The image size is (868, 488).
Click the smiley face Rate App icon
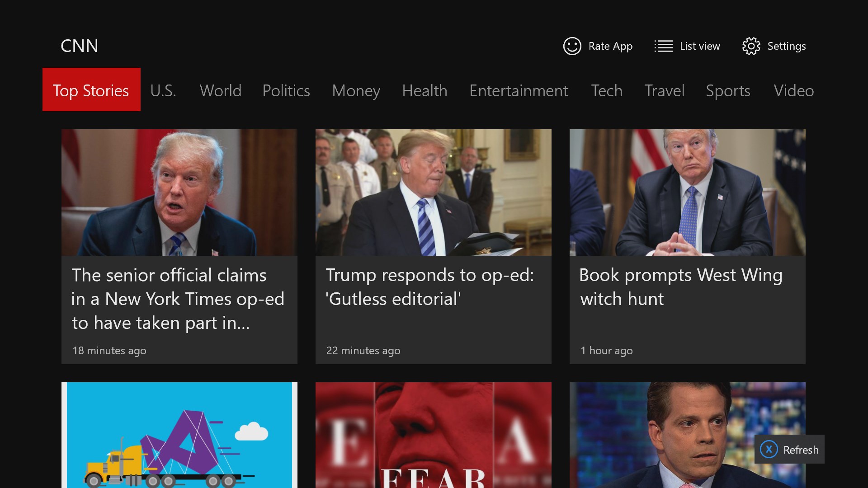pos(572,46)
